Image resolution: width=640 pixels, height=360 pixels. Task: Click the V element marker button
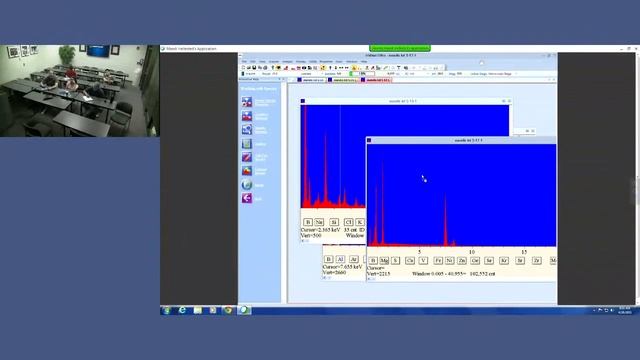tap(423, 260)
